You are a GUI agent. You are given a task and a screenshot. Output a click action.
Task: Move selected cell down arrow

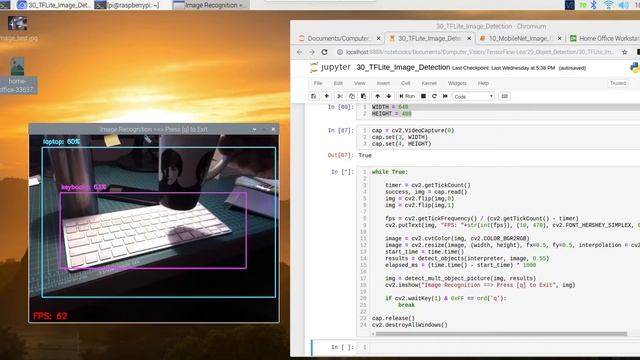389,96
